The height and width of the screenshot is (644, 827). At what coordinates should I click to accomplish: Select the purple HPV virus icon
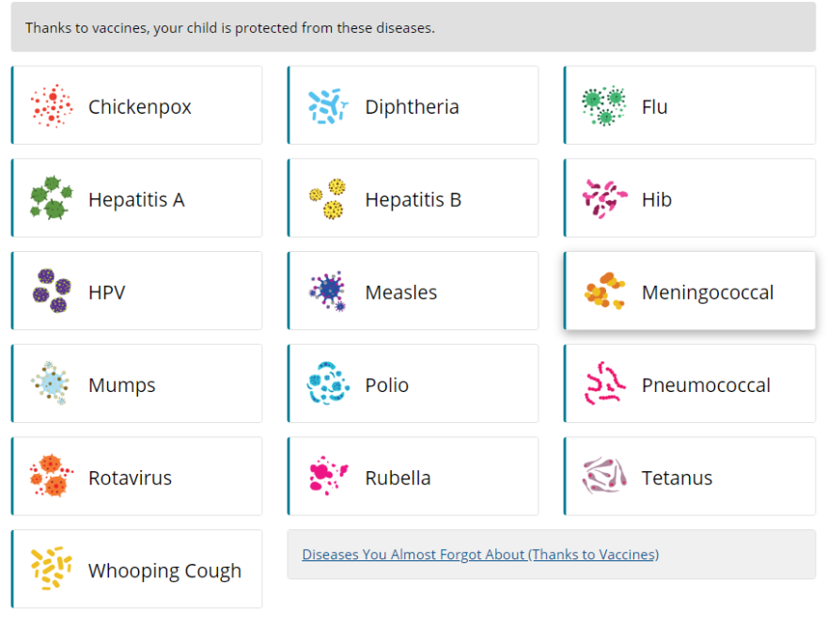[x=52, y=291]
